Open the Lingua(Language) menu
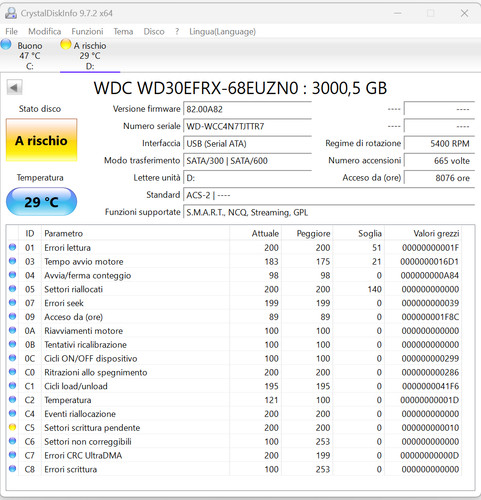The image size is (481, 500). [222, 31]
